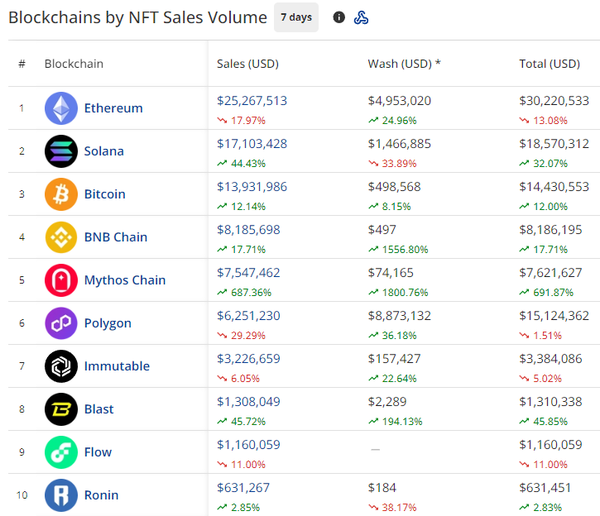Sort by Wash (USD) column header
The height and width of the screenshot is (516, 600).
coord(404,64)
